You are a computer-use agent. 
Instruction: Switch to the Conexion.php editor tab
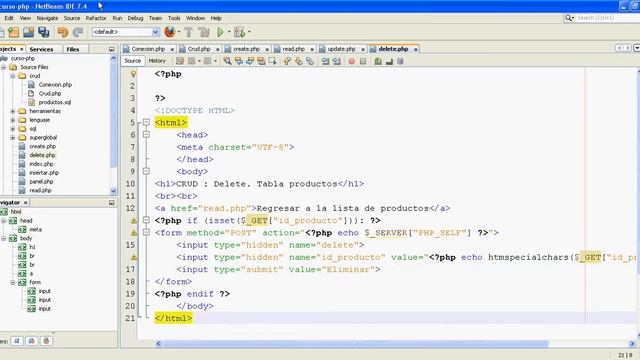[148, 49]
